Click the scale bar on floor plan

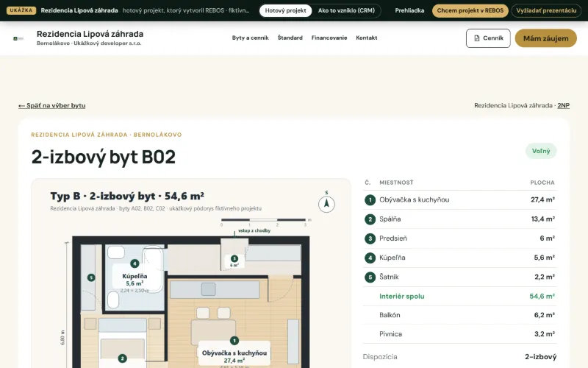[263, 219]
